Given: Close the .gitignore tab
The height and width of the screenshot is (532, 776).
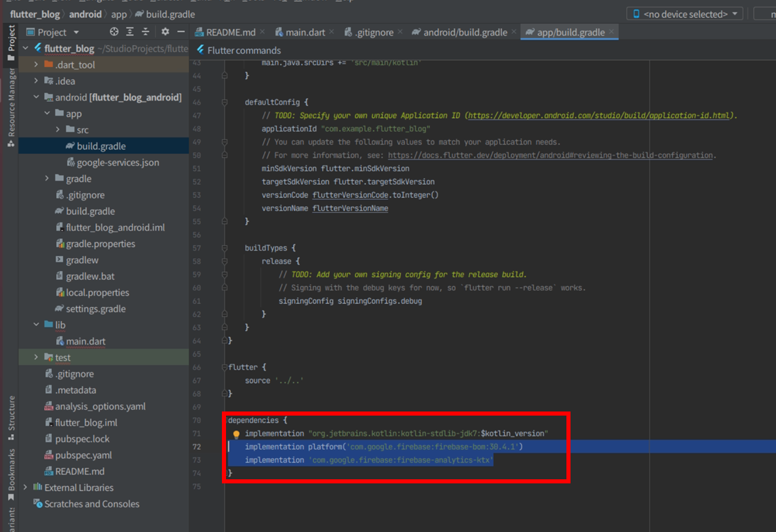Looking at the screenshot, I should coord(400,31).
